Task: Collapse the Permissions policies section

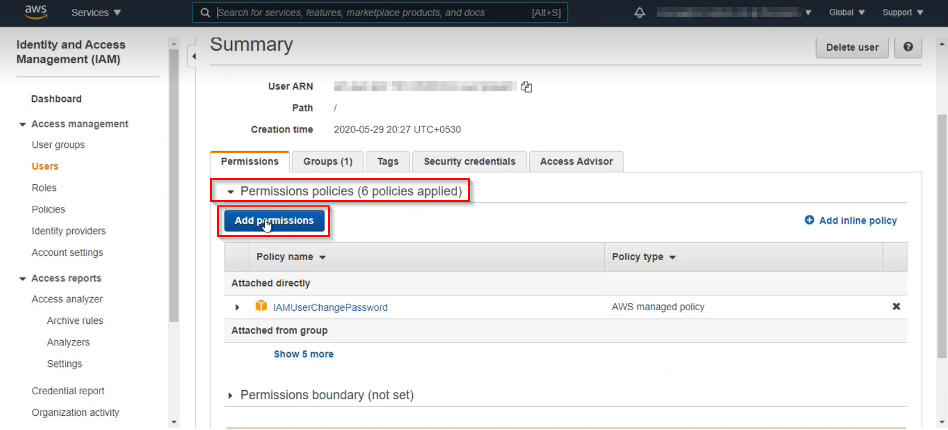Action: click(230, 192)
